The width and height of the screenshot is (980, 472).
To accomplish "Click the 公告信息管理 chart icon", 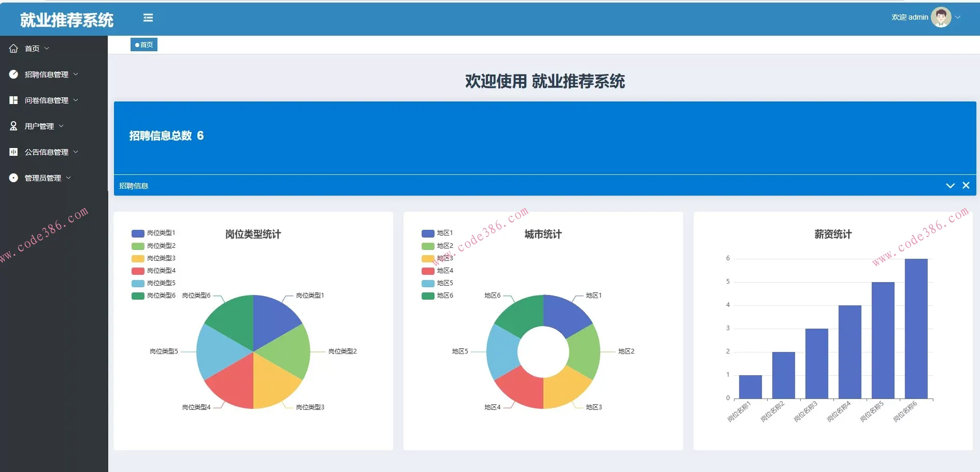I will pos(13,152).
